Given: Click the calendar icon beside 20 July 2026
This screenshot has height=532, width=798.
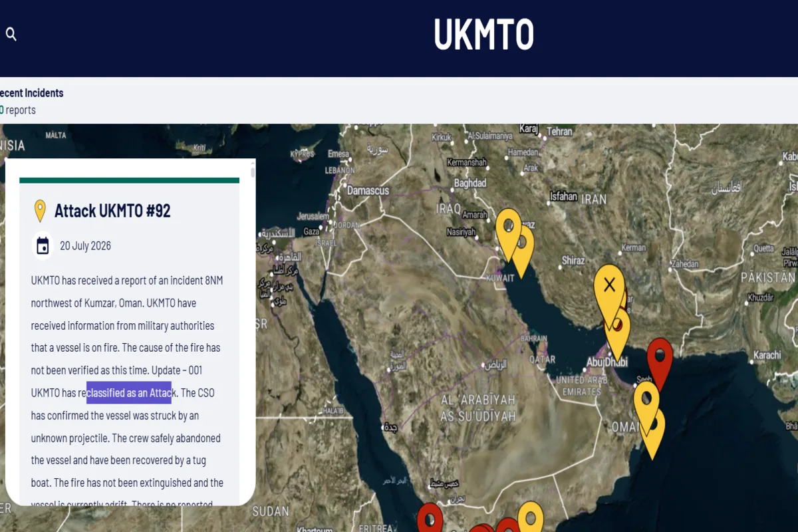Looking at the screenshot, I should [43, 245].
